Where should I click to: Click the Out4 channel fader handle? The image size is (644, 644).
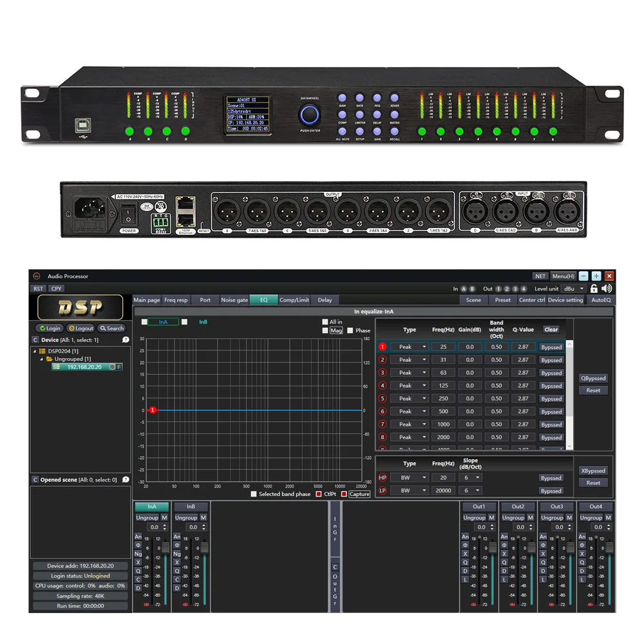click(x=609, y=547)
